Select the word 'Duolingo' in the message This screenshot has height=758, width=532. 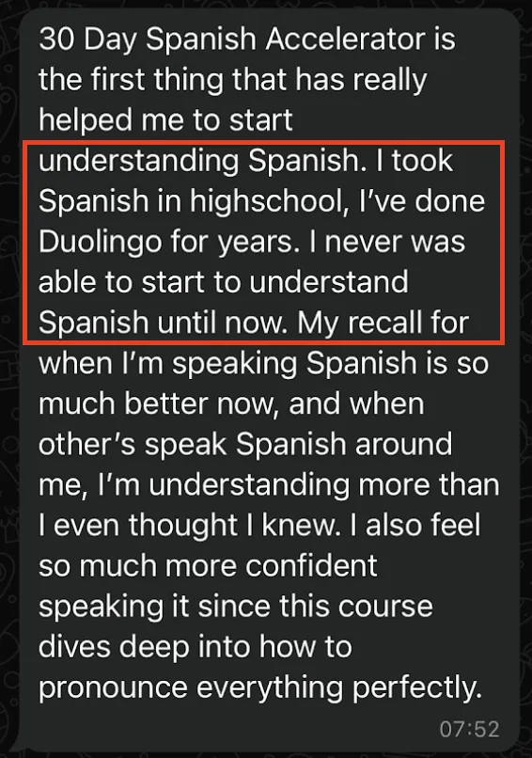(100, 243)
